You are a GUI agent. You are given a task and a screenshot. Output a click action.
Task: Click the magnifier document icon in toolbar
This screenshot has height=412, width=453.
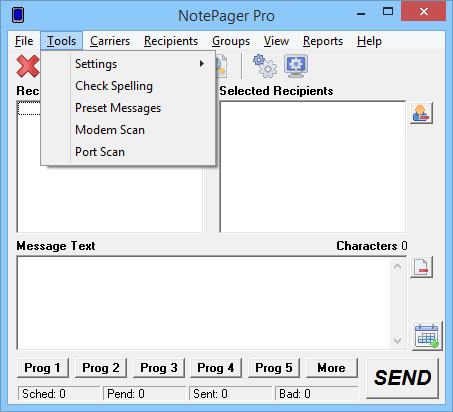222,66
